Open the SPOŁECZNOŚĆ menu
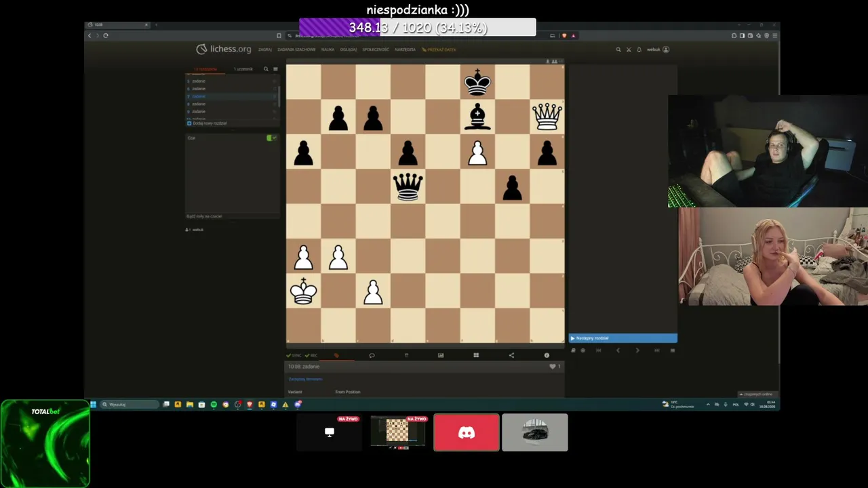Image resolution: width=868 pixels, height=488 pixels. 376,49
